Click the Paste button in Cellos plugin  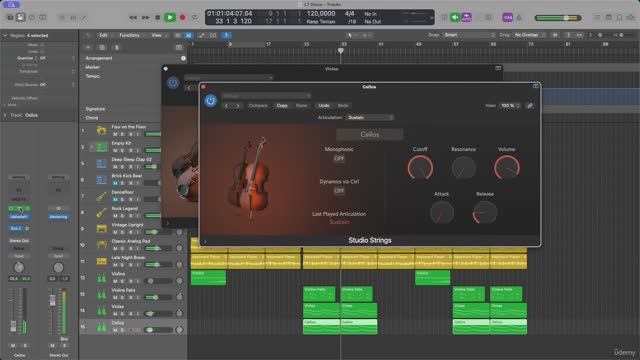point(301,106)
